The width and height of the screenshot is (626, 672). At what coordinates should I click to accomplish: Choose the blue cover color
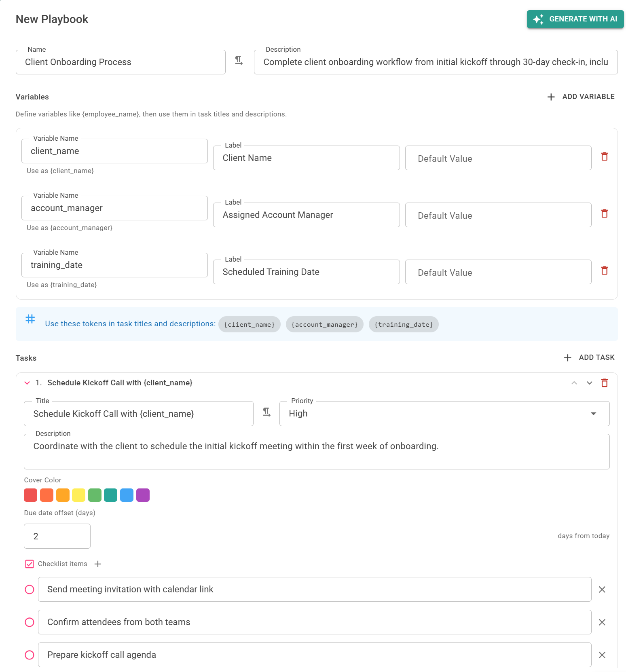127,495
